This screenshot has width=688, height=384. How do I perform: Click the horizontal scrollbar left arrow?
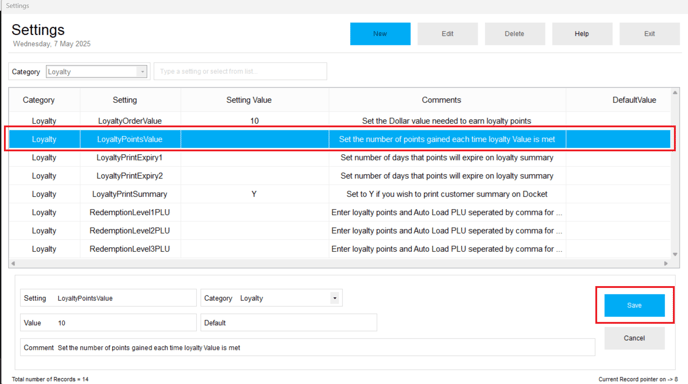(x=13, y=263)
